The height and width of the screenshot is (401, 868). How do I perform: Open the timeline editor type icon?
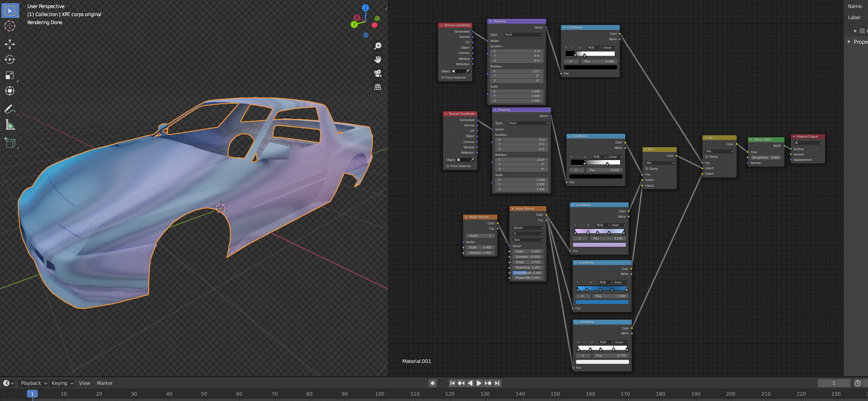coord(8,383)
